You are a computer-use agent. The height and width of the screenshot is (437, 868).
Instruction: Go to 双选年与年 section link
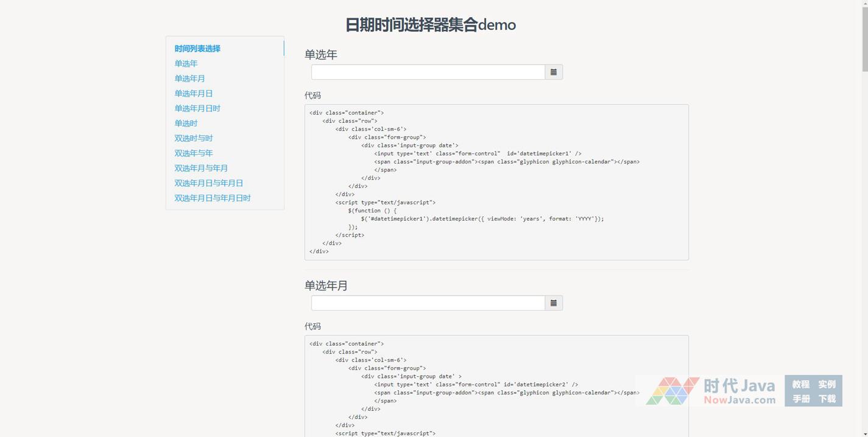pyautogui.click(x=193, y=153)
